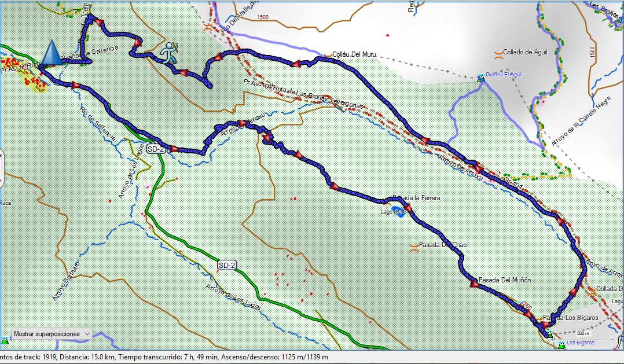Click the small red triangle peak marker
Image resolution: width=624 pixels, height=364 pixels.
click(x=388, y=35)
